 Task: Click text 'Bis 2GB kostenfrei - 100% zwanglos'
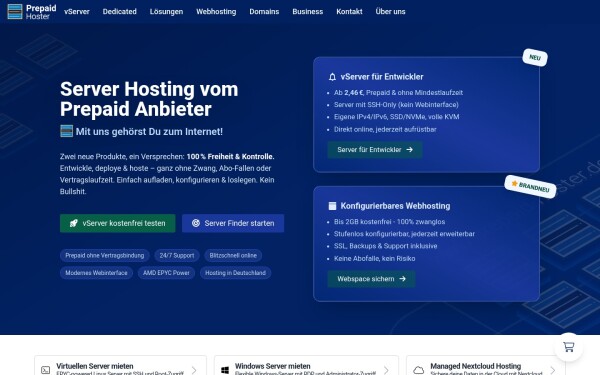click(x=390, y=222)
